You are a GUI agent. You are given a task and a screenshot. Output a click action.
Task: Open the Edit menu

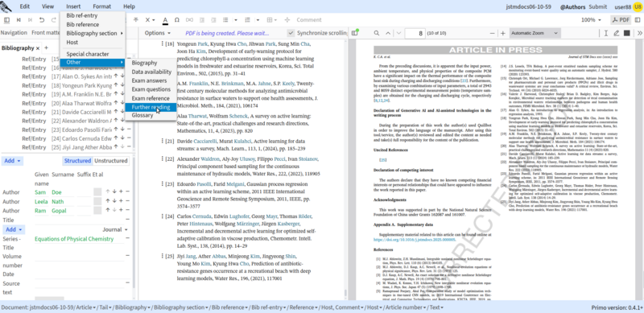25,6
